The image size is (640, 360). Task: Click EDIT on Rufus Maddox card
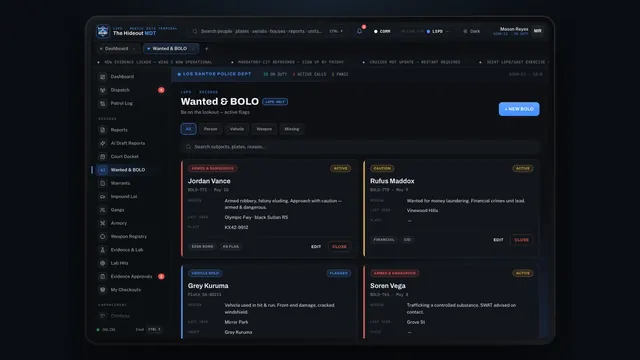coord(498,240)
